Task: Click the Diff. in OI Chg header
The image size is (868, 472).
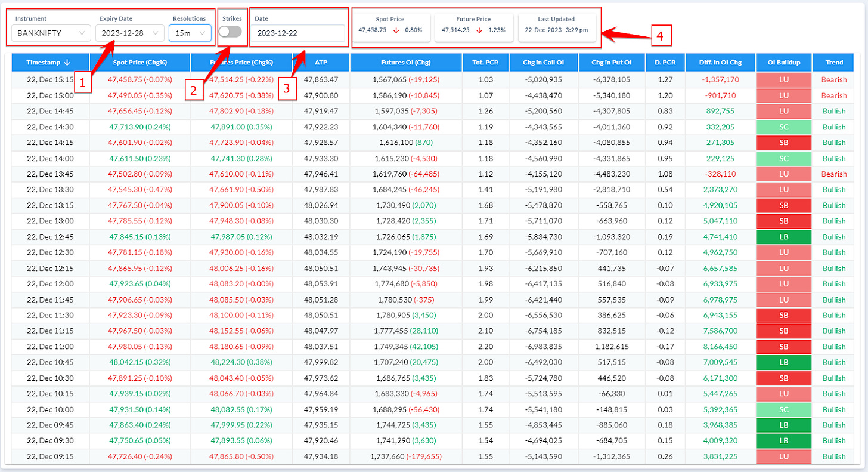Action: tap(719, 62)
